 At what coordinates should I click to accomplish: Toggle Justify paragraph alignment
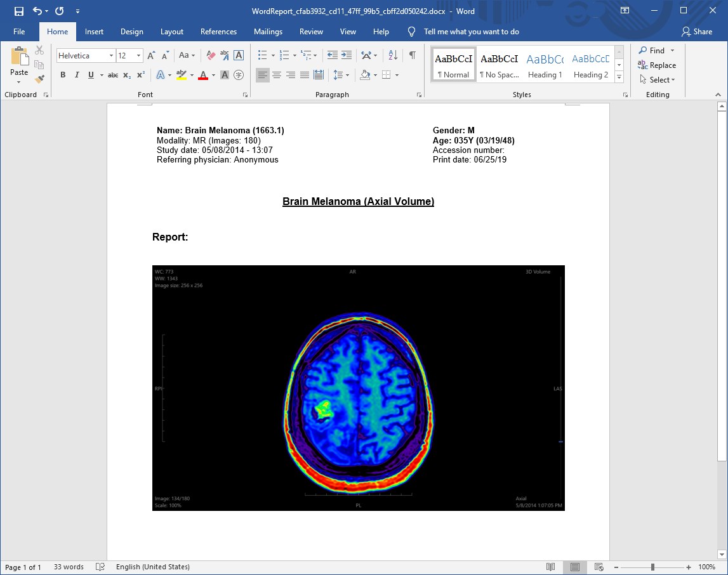click(305, 75)
